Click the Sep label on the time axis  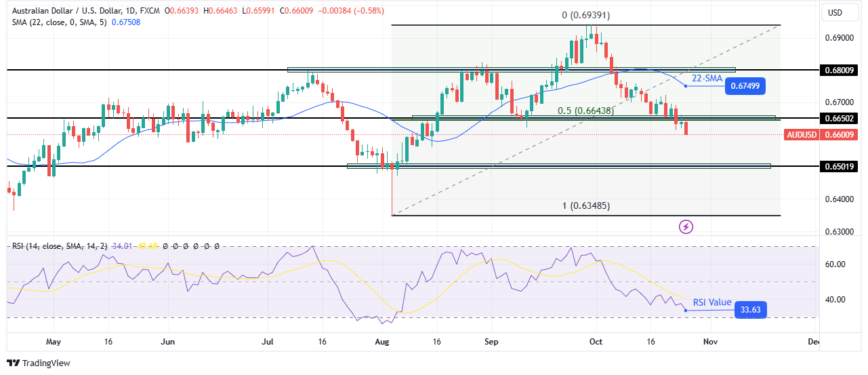pos(493,342)
